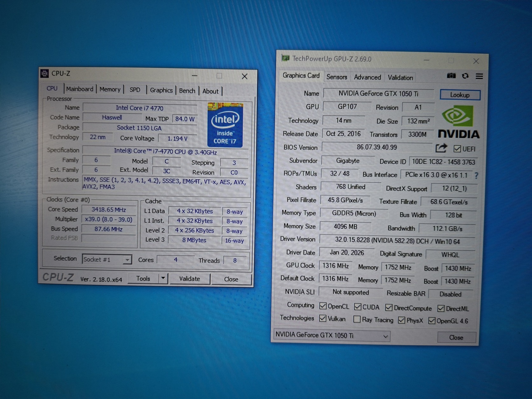Click the BIOS Version field
The height and width of the screenshot is (399, 532).
(377, 147)
